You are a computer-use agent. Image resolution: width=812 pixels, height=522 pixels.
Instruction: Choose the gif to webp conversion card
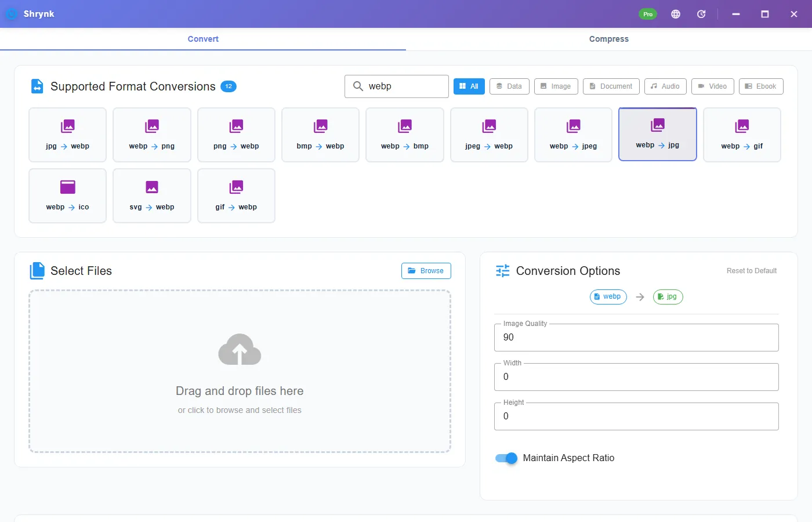[x=236, y=195]
